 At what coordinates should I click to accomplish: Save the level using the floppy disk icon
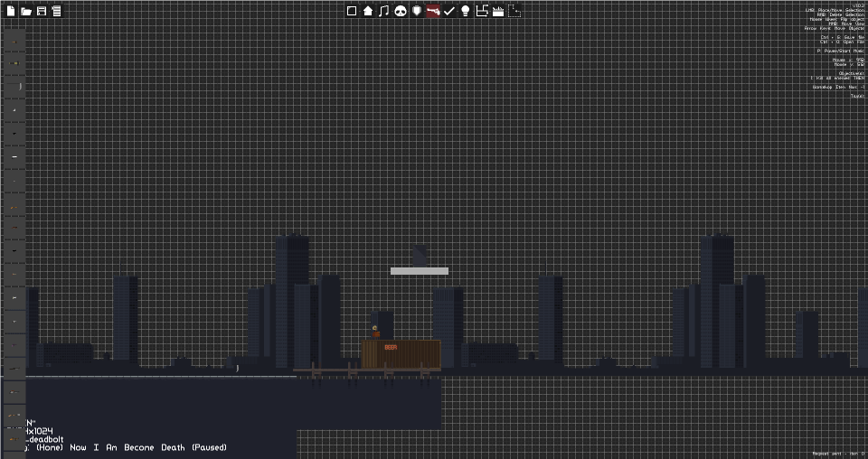[41, 11]
